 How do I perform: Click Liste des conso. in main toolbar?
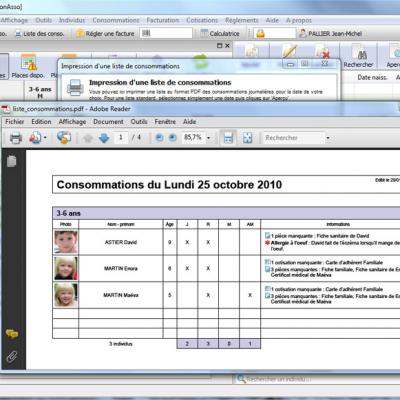click(x=40, y=34)
